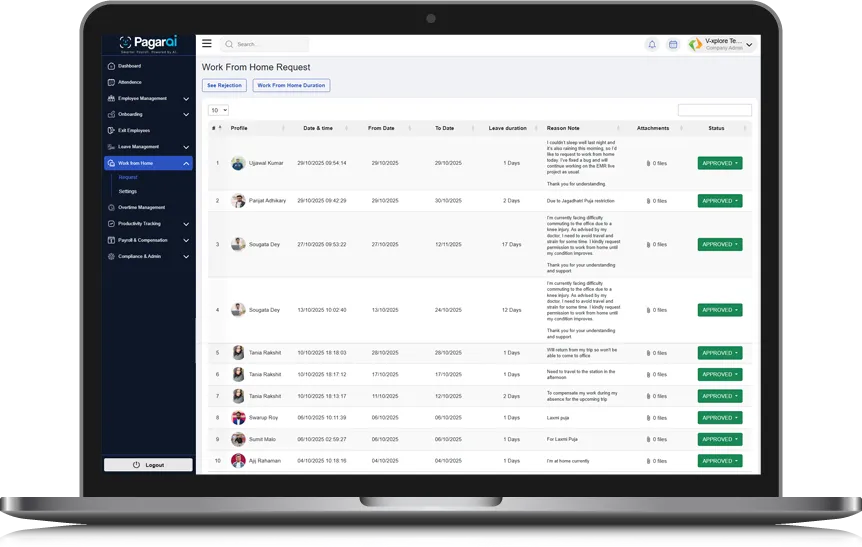Click the Leave Management sidebar icon

click(x=111, y=147)
